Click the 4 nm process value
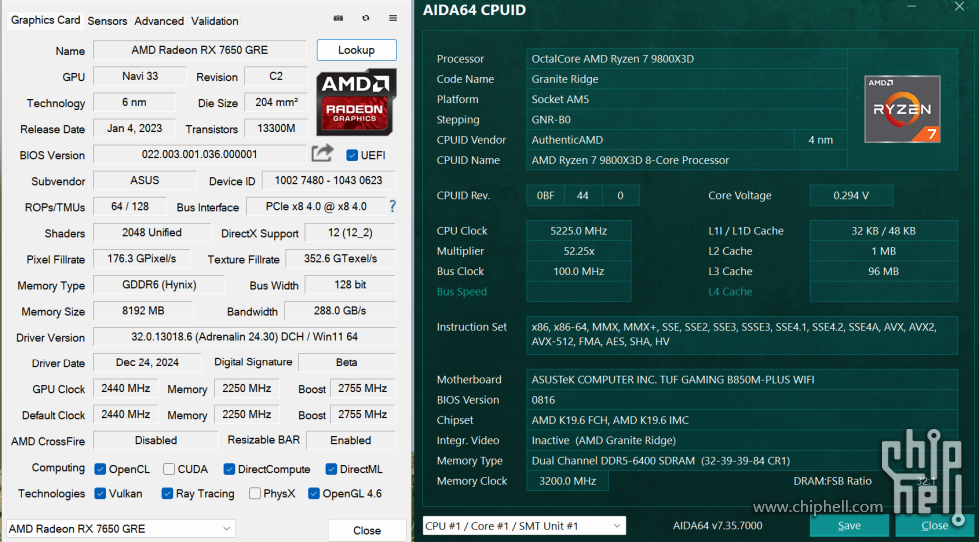 [x=820, y=140]
